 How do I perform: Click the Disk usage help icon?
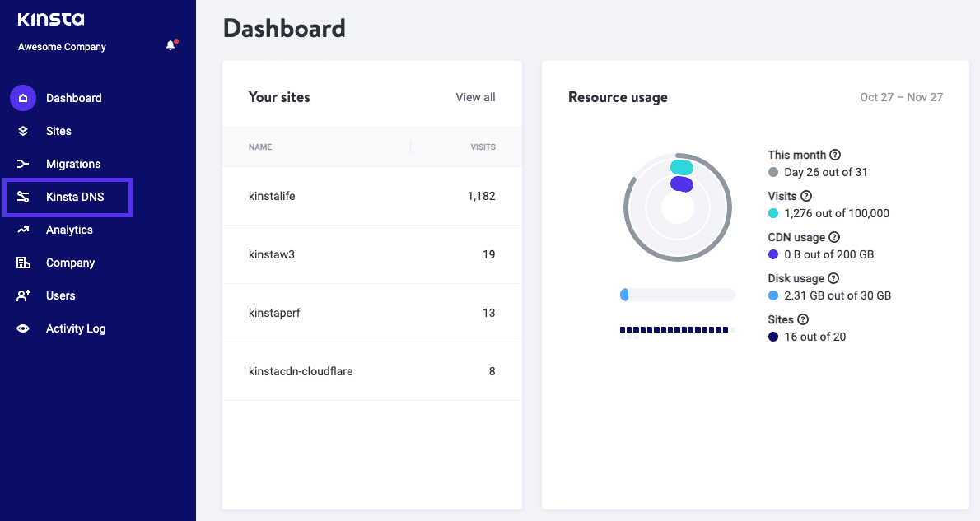[x=835, y=278]
